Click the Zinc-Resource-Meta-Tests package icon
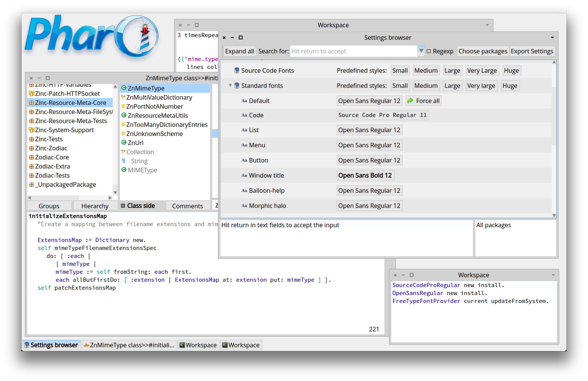This screenshot has height=381, width=588. point(32,121)
